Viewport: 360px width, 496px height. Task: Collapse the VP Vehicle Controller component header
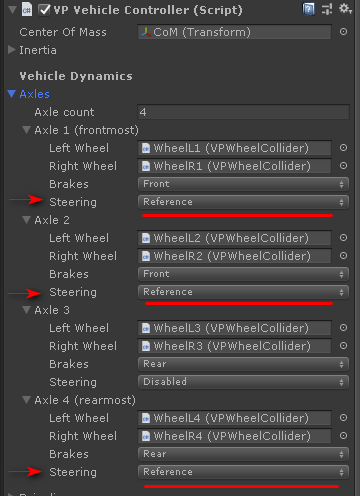click(x=12, y=10)
